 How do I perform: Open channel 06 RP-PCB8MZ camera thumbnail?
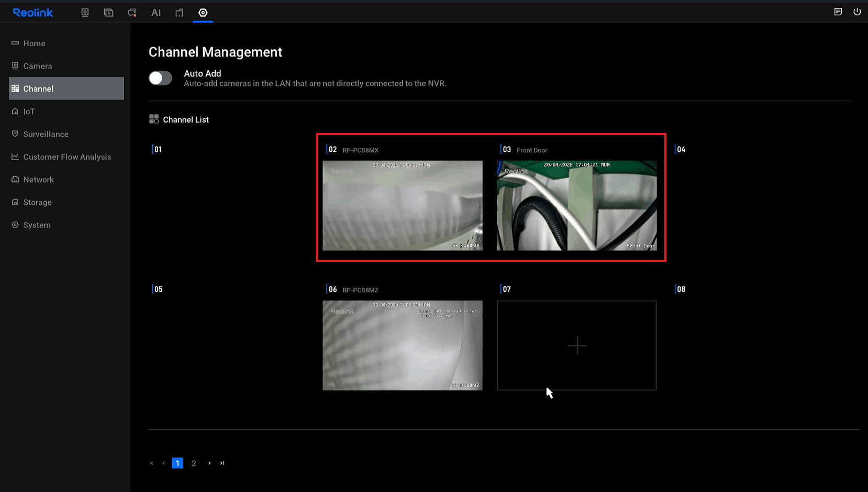point(403,345)
